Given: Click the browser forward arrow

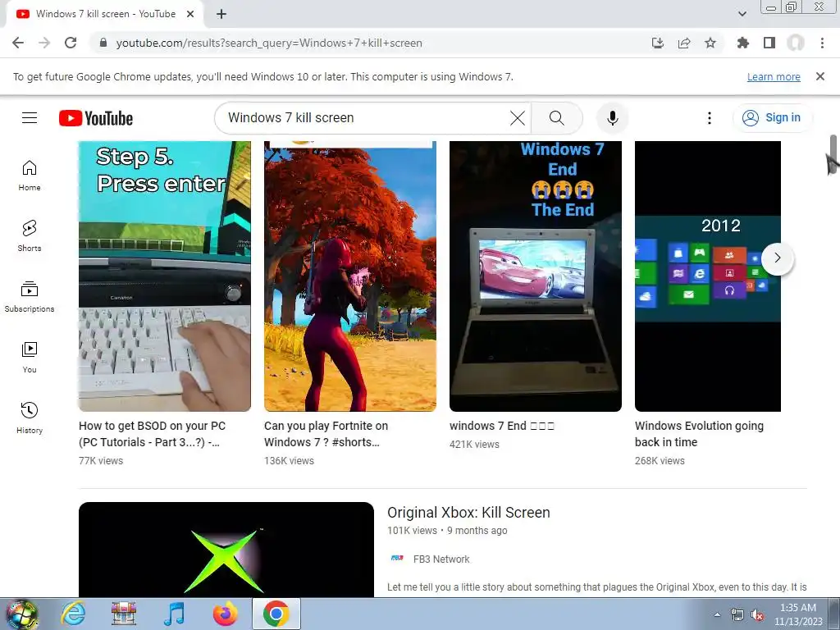Looking at the screenshot, I should click(x=44, y=43).
